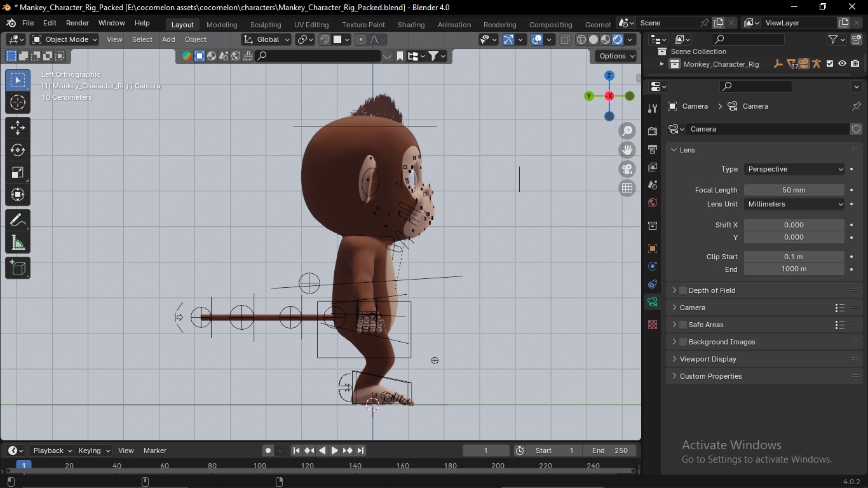Viewport: 868px width, 488px height.
Task: Open the View Layer properties tab
Action: pos(653,167)
